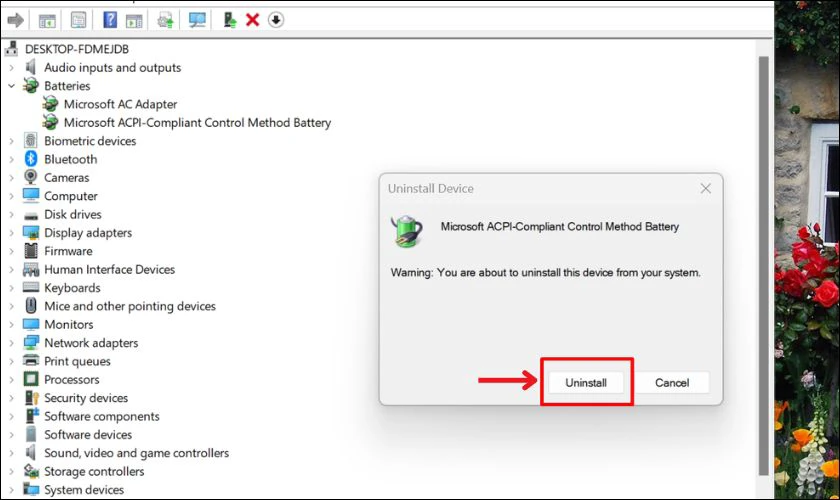
Task: Click the Print queues printer icon
Action: pyautogui.click(x=31, y=361)
